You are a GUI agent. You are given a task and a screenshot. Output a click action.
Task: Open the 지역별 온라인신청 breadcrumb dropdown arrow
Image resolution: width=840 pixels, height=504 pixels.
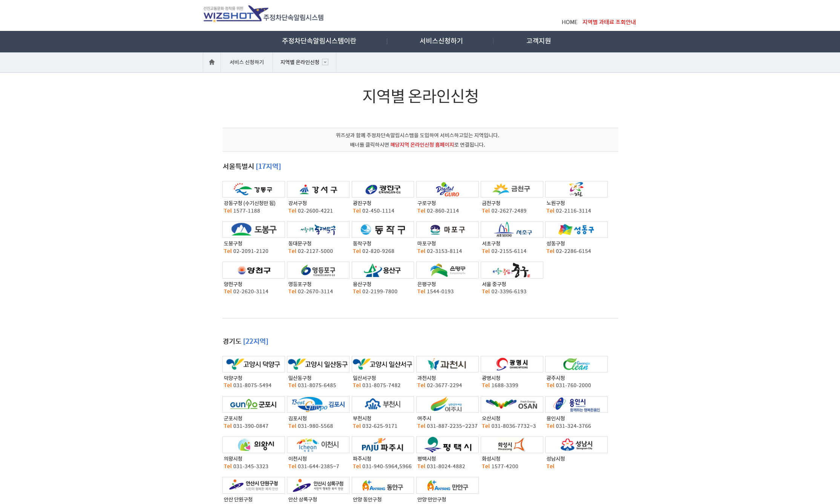[325, 62]
